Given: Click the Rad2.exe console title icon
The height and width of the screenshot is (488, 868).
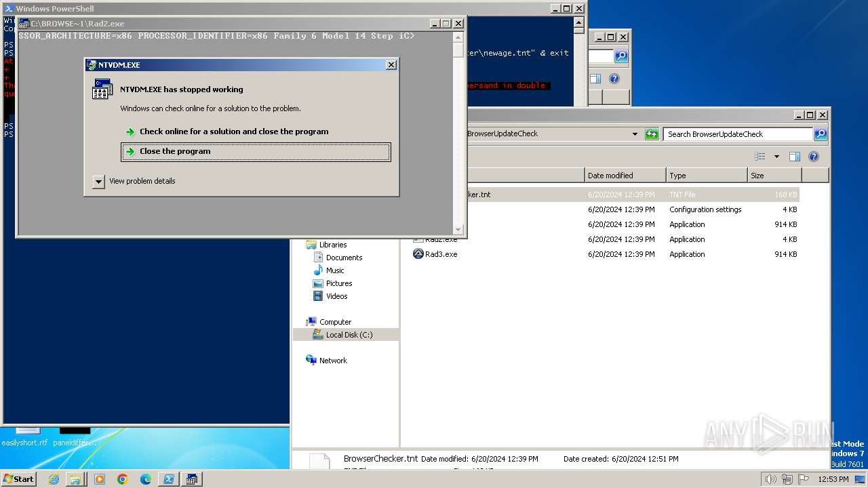Looking at the screenshot, I should tap(24, 23).
